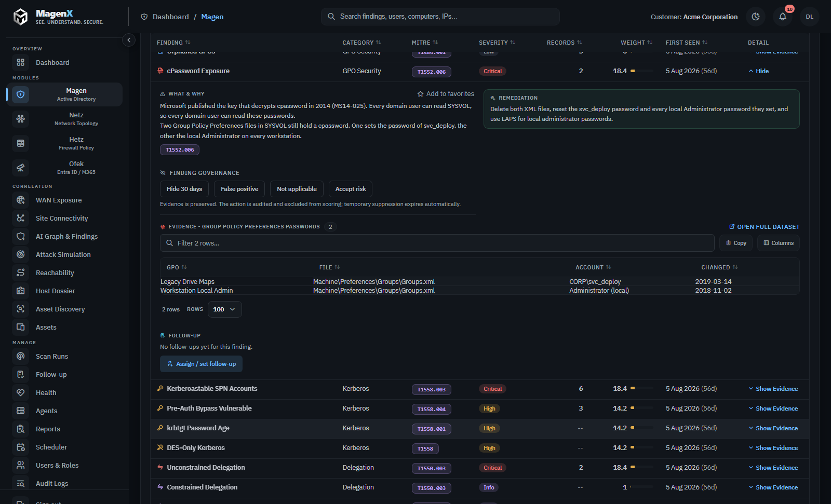Sort findings by Severity column
The height and width of the screenshot is (504, 831).
[x=497, y=43]
